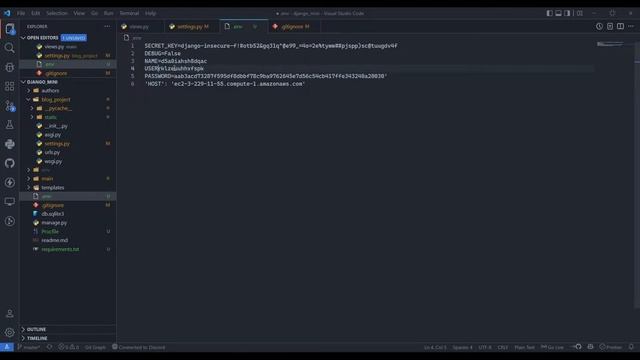This screenshot has width=640, height=360.
Task: Split the editor to the right
Action: [x=620, y=27]
